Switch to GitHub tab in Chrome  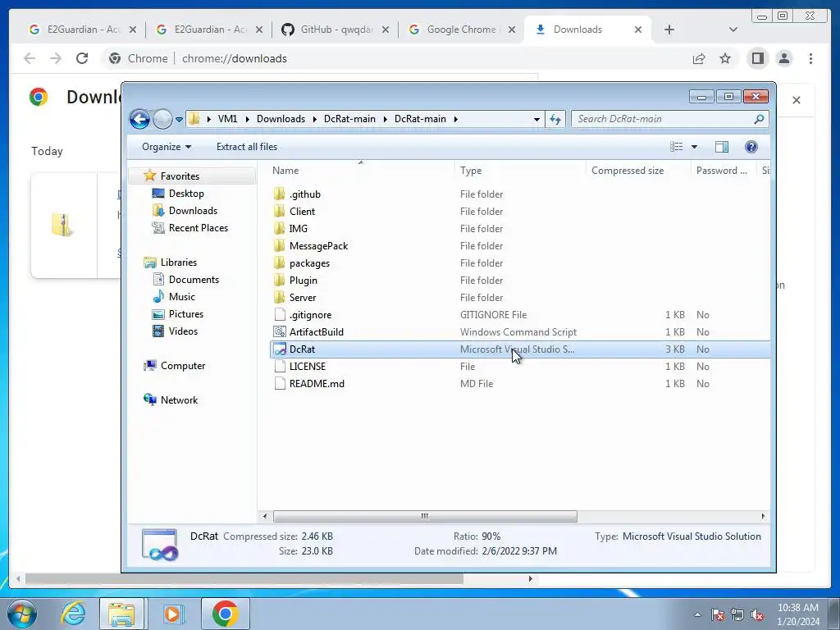coord(336,30)
